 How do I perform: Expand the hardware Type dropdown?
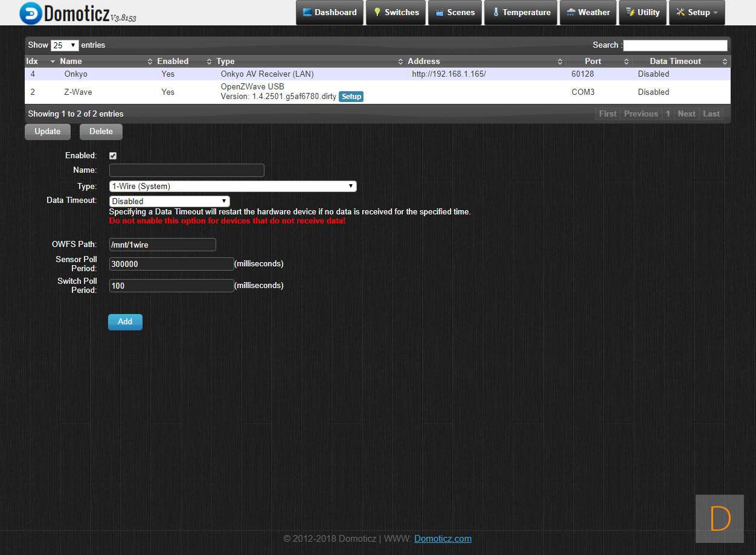point(232,187)
